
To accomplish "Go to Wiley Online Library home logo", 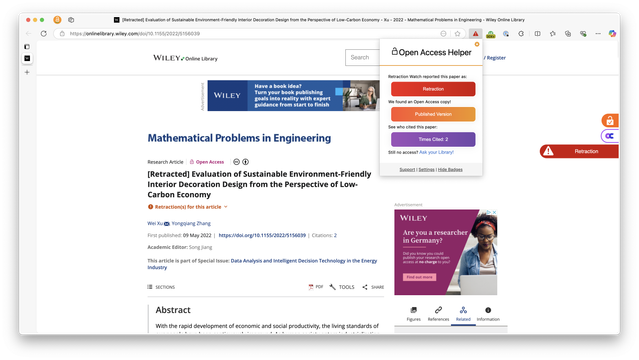I will click(x=185, y=58).
